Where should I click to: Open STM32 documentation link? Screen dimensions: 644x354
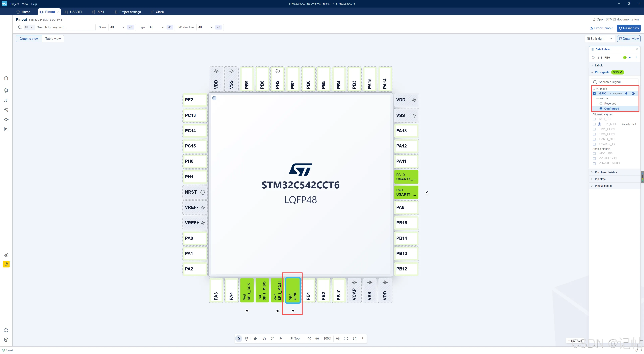point(615,19)
